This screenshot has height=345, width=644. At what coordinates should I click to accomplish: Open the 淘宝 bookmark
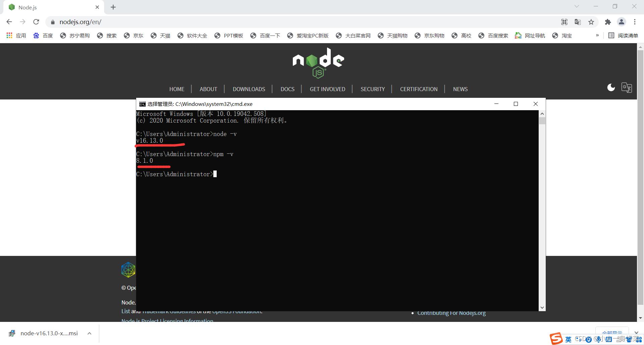point(562,36)
